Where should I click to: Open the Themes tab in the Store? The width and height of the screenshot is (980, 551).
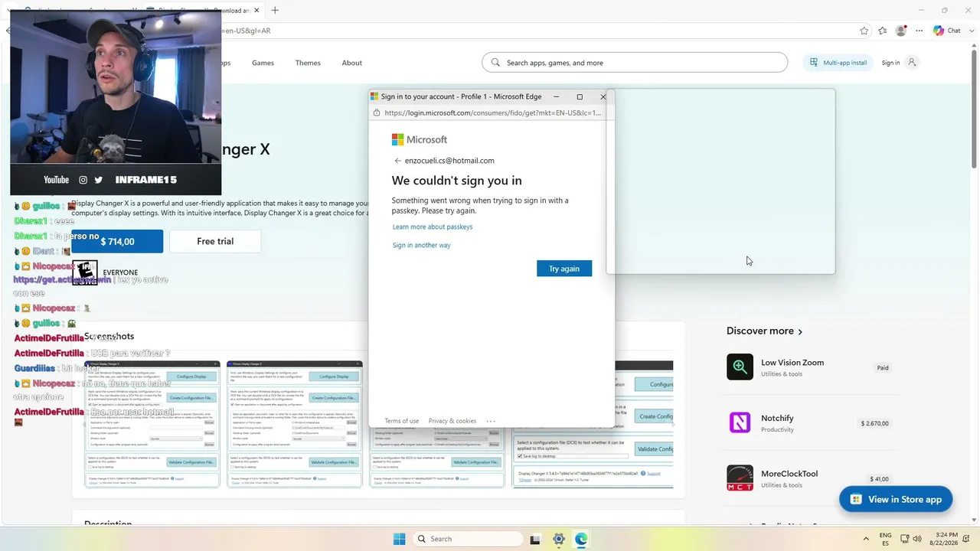click(x=308, y=63)
